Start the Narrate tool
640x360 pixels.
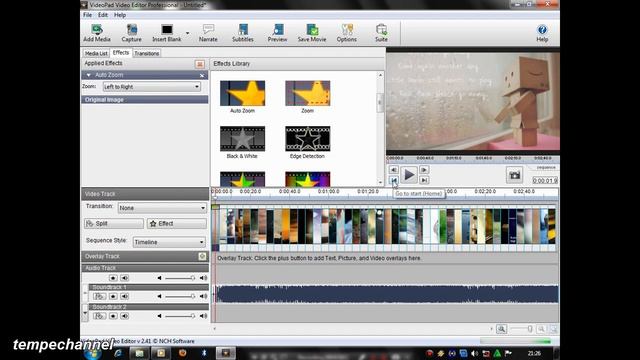point(208,33)
